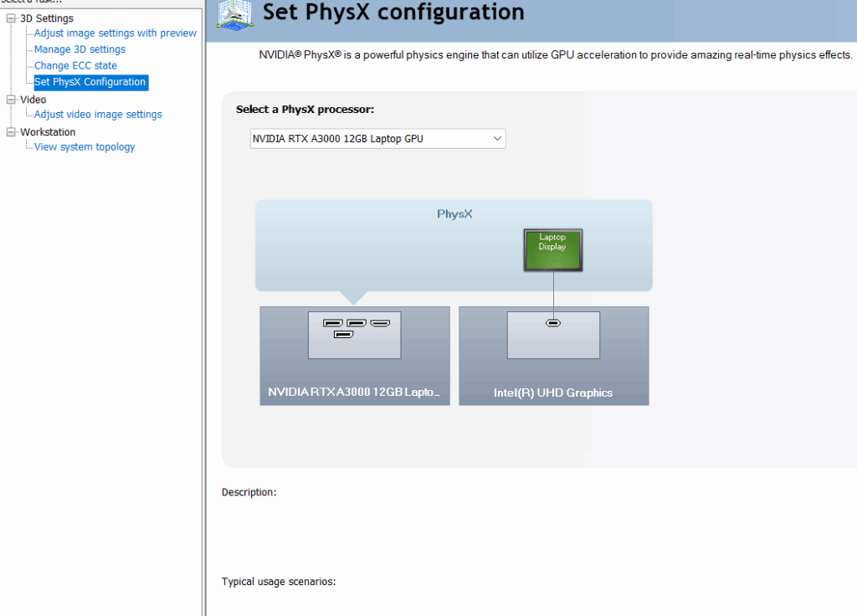This screenshot has width=857, height=616.
Task: Select the green Laptop Display monitor icon
Action: [x=552, y=249]
